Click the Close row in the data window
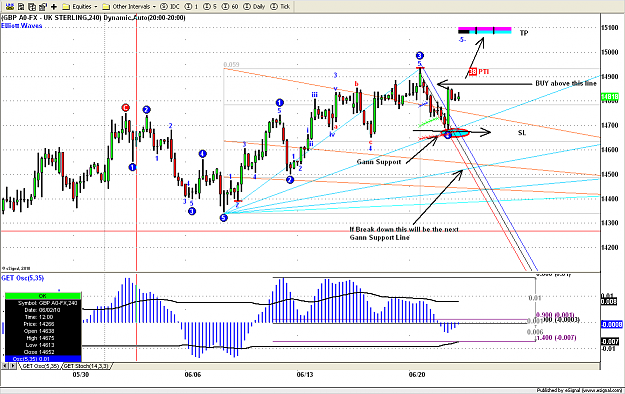The image size is (625, 394). point(43,352)
